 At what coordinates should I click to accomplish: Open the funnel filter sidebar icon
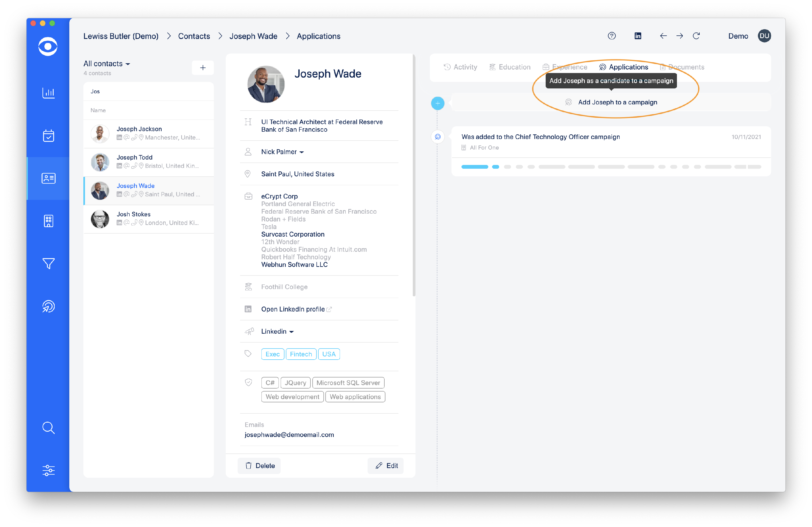click(x=48, y=263)
